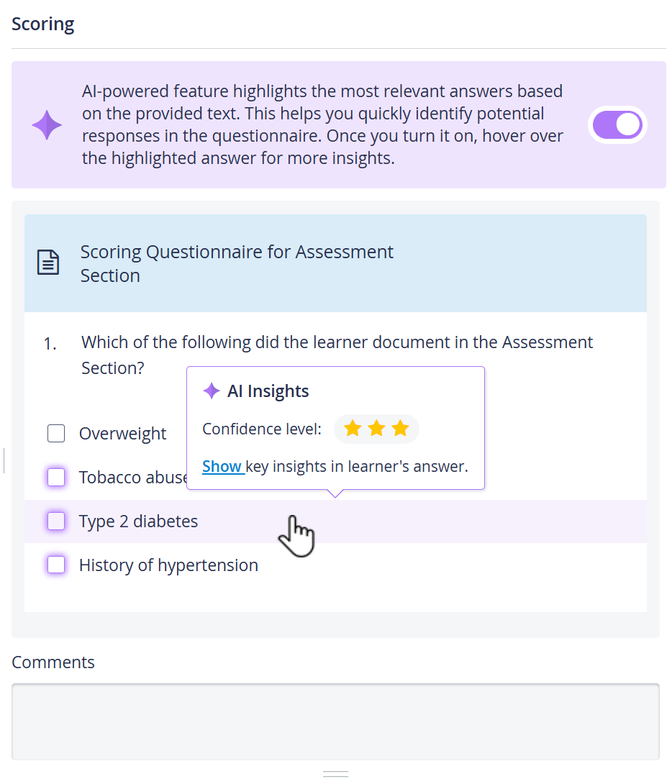Click the third confidence level star
Image resolution: width=672 pixels, height=784 pixels.
pyautogui.click(x=400, y=429)
